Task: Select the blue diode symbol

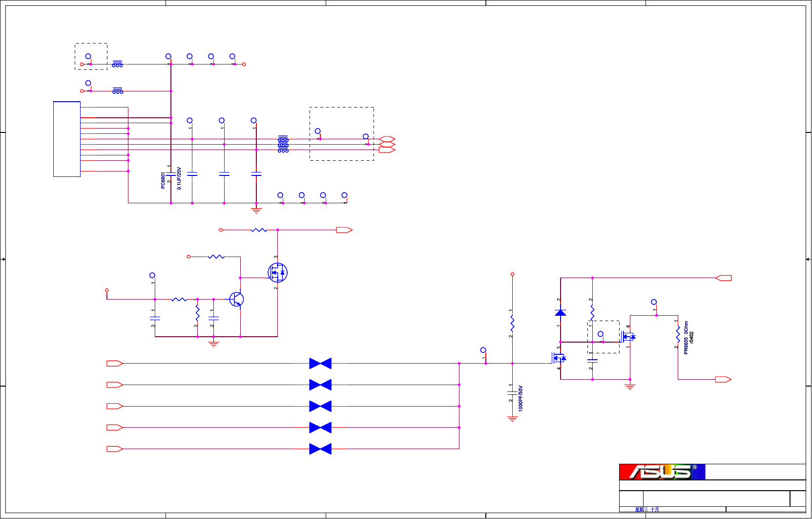Action: click(561, 313)
